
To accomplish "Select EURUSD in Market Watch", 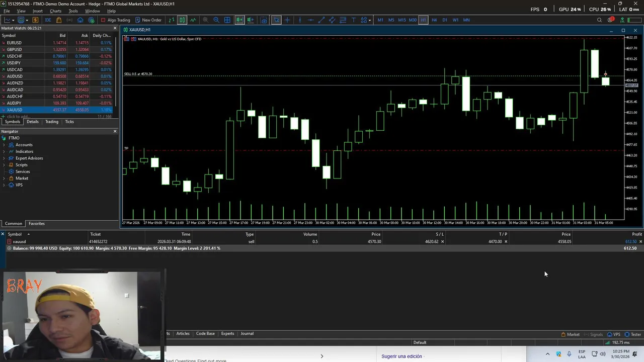I will pyautogui.click(x=58, y=43).
